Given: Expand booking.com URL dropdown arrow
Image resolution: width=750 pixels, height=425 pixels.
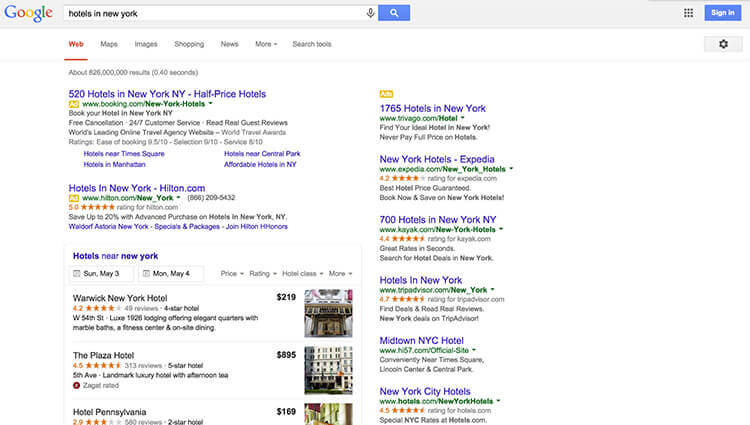Looking at the screenshot, I should [210, 103].
